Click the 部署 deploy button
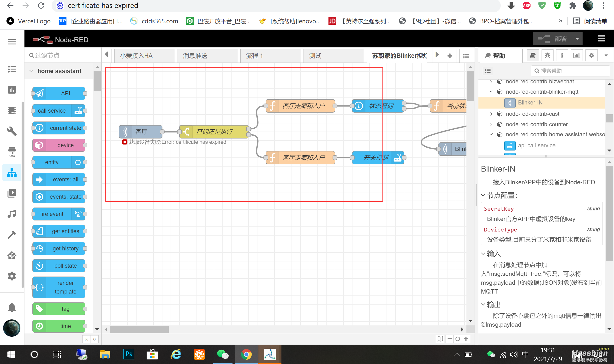This screenshot has width=614, height=364. [x=553, y=39]
